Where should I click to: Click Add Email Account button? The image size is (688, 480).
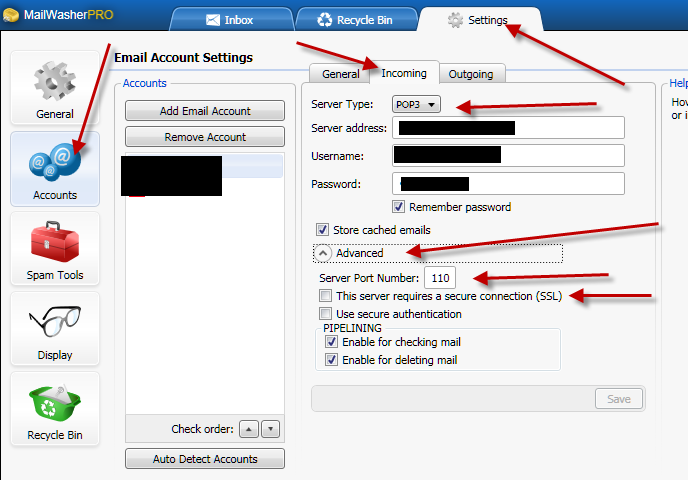tap(205, 111)
